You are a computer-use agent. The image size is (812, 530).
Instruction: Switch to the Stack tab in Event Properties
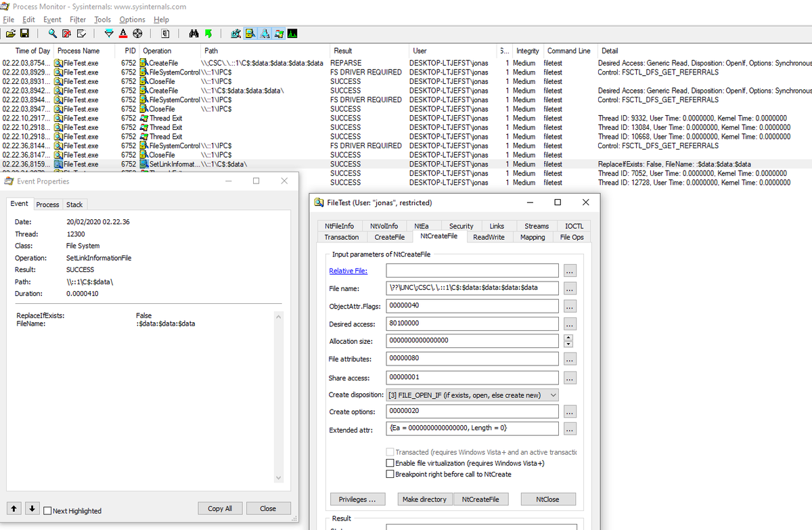pyautogui.click(x=74, y=204)
